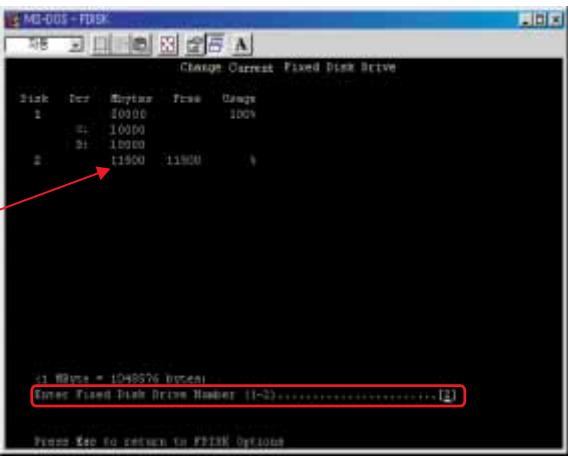Open the font size dropdown showing 자동
Viewport: 568px width, 456px height.
click(44, 45)
